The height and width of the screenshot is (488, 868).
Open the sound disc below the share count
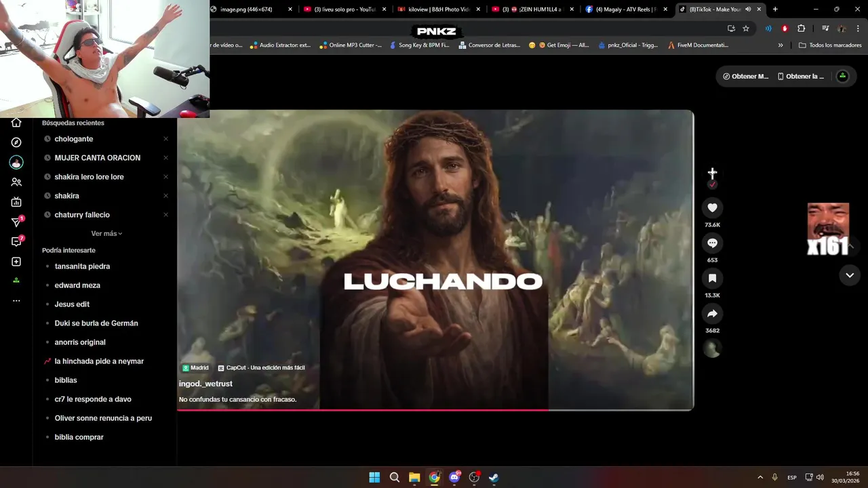click(x=712, y=349)
